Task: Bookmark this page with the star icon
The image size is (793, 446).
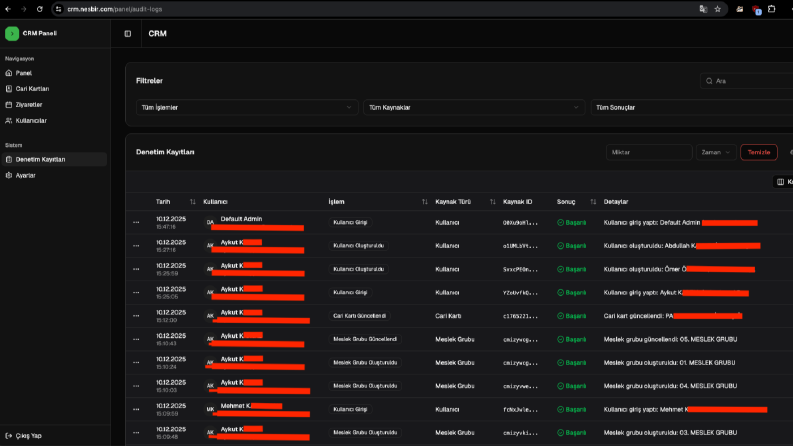Action: point(718,9)
